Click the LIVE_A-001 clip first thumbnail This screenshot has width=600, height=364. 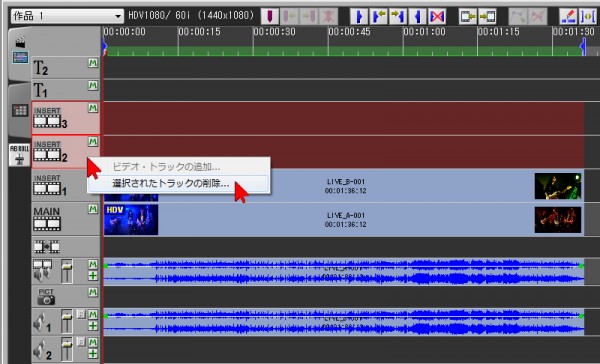point(131,220)
